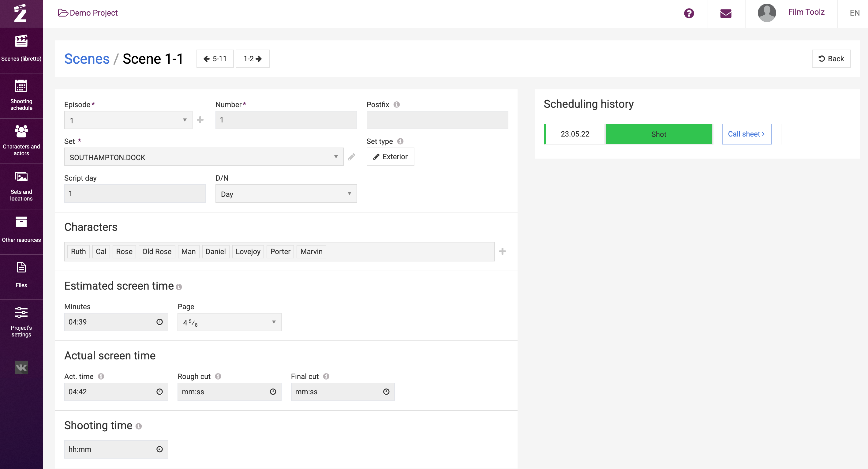Click the clock icon in the Minutes field
The width and height of the screenshot is (868, 469).
click(x=159, y=322)
